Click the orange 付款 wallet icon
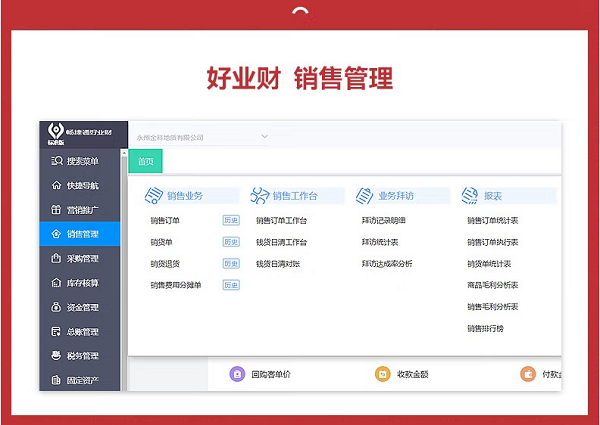 pyautogui.click(x=528, y=374)
